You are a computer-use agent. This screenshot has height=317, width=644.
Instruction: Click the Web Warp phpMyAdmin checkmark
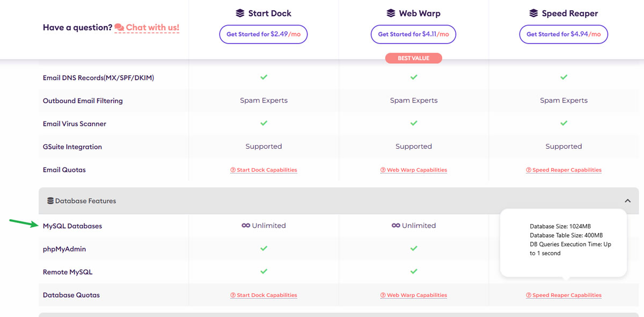pyautogui.click(x=414, y=249)
